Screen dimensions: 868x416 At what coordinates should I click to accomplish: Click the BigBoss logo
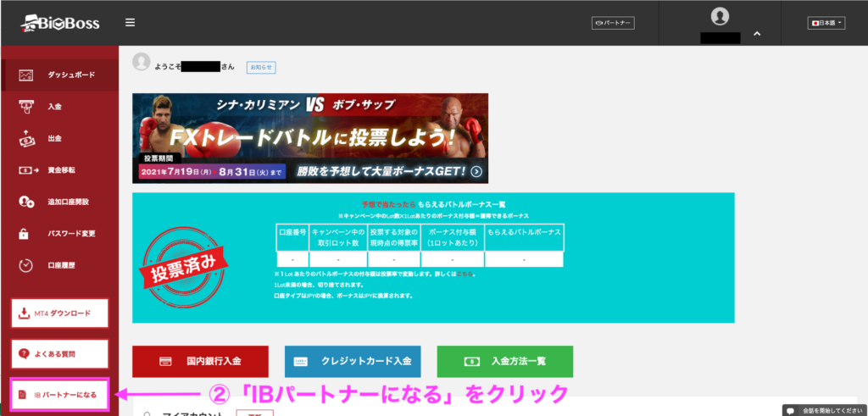[x=58, y=23]
